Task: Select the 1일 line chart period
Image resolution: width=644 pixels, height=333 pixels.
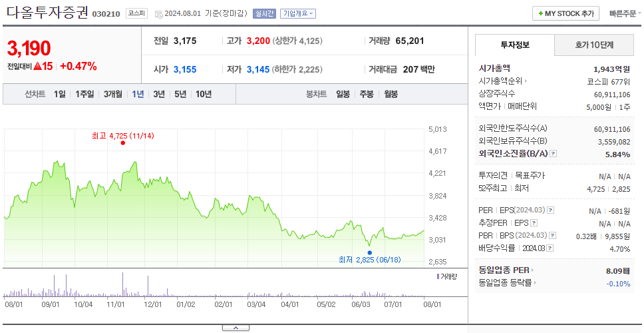Action: coord(60,94)
